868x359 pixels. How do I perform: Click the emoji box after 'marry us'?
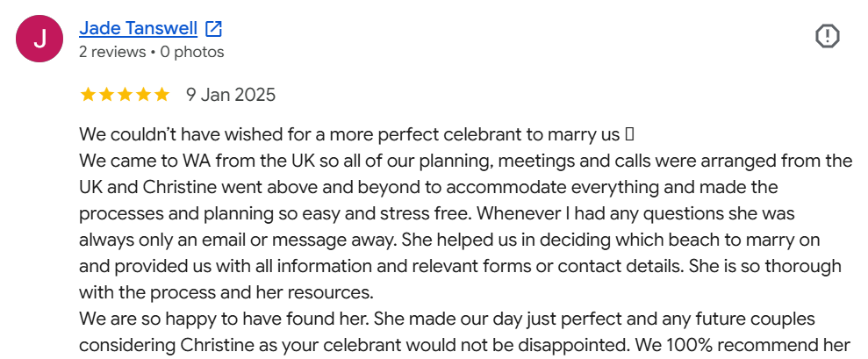pos(628,134)
